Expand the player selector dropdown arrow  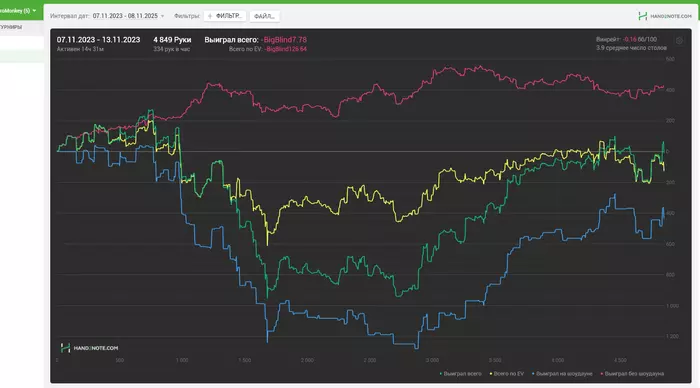34,11
